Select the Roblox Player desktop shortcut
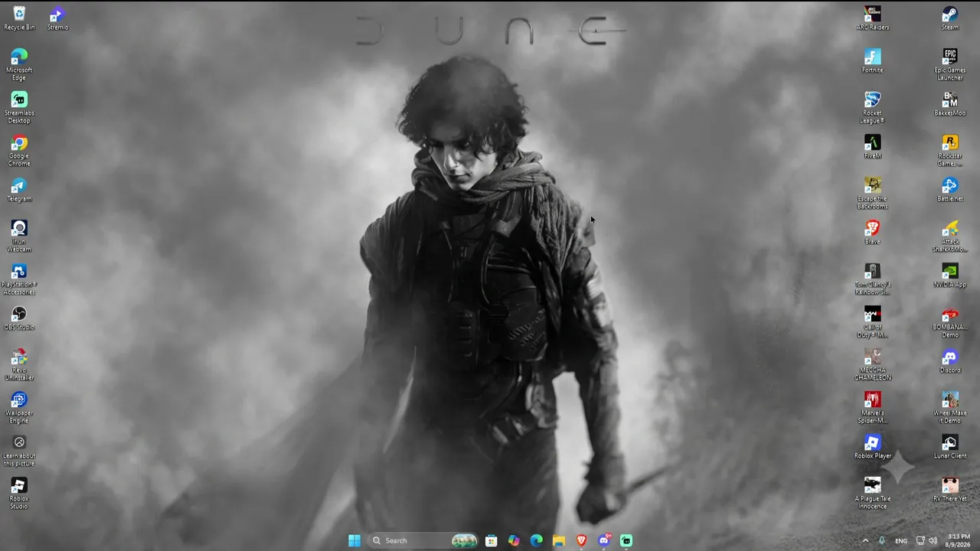 873,447
